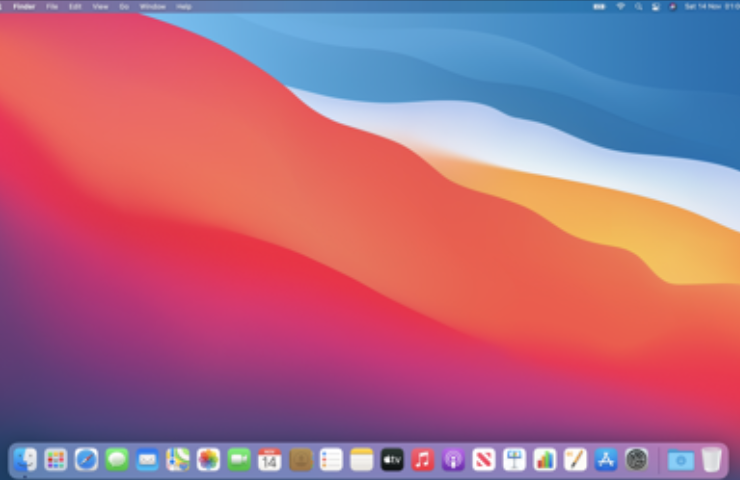
Task: Open Contacts app in the Dock
Action: tap(301, 459)
